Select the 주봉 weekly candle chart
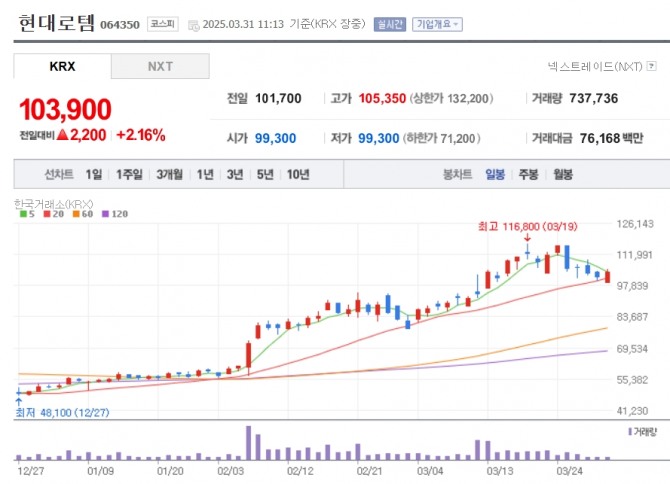 tap(529, 174)
